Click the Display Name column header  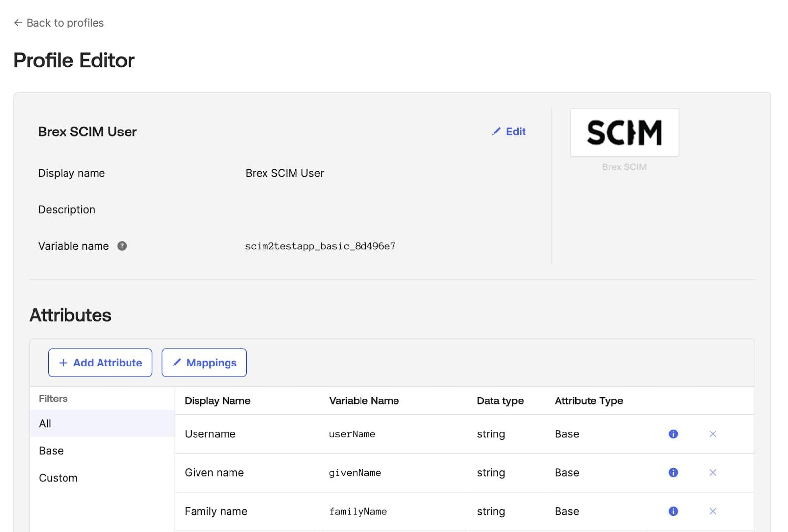tap(217, 400)
